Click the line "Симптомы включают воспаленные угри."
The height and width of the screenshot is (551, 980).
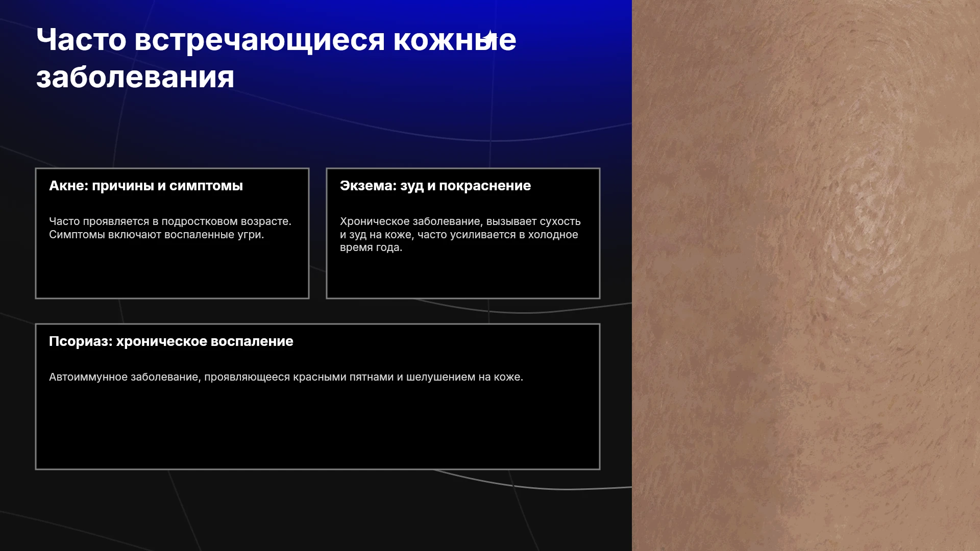click(x=156, y=235)
